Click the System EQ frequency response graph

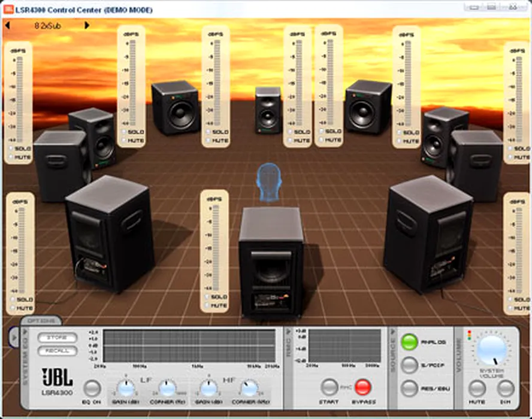click(189, 345)
